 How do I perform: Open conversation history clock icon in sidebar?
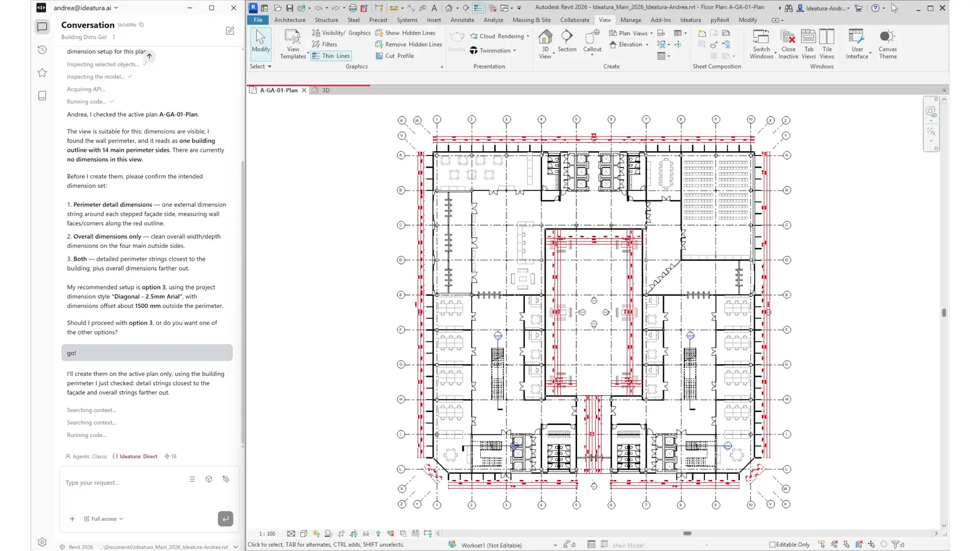pos(42,50)
